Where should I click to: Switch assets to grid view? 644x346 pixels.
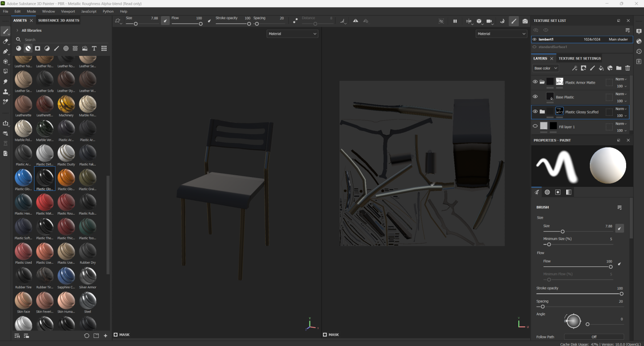(104, 48)
